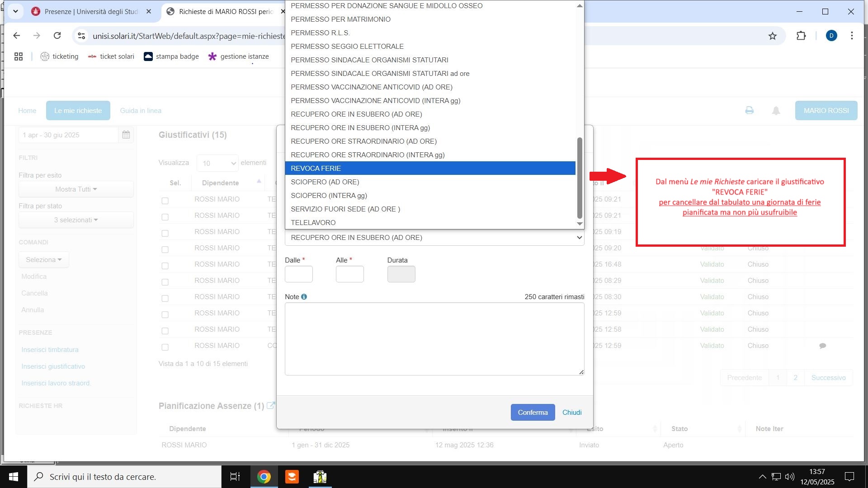Focus the Dalle time field
868x488 pixels.
click(298, 274)
